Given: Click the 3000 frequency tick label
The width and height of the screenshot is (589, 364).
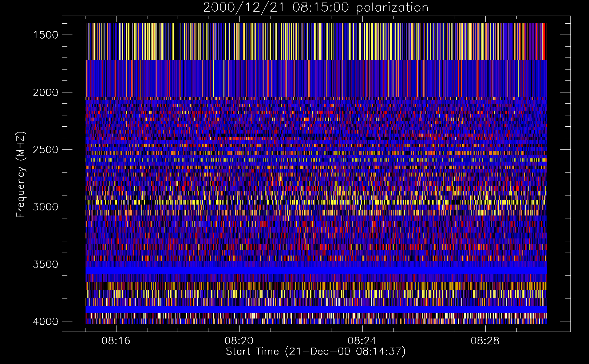Looking at the screenshot, I should 46,207.
